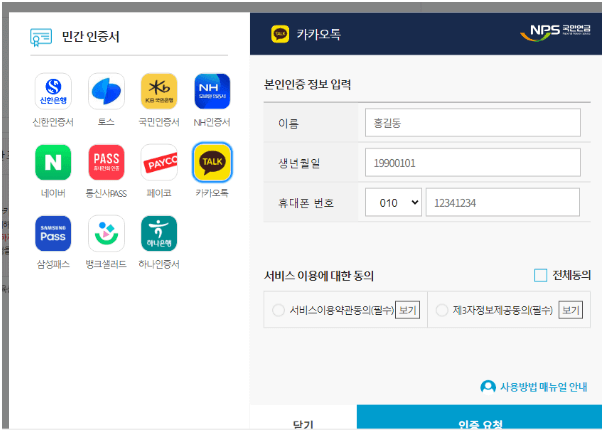The width and height of the screenshot is (611, 445).
Task: Select the PAYCO certificate icon
Action: click(159, 162)
